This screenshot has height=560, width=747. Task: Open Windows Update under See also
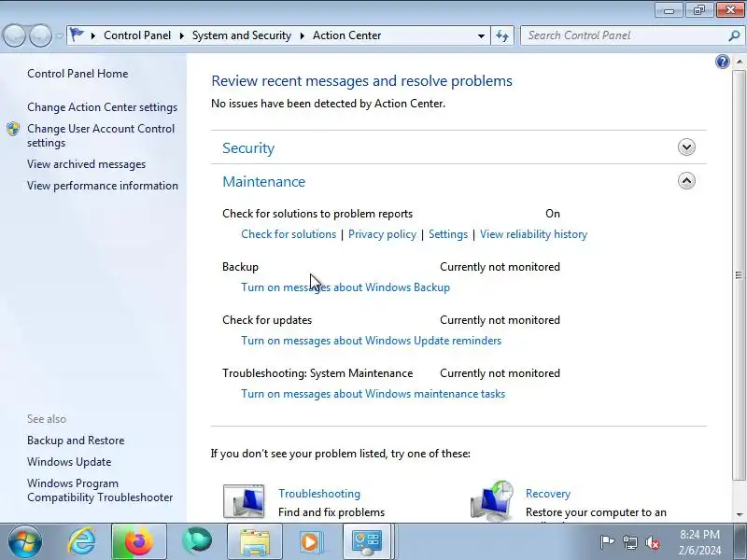click(x=69, y=462)
